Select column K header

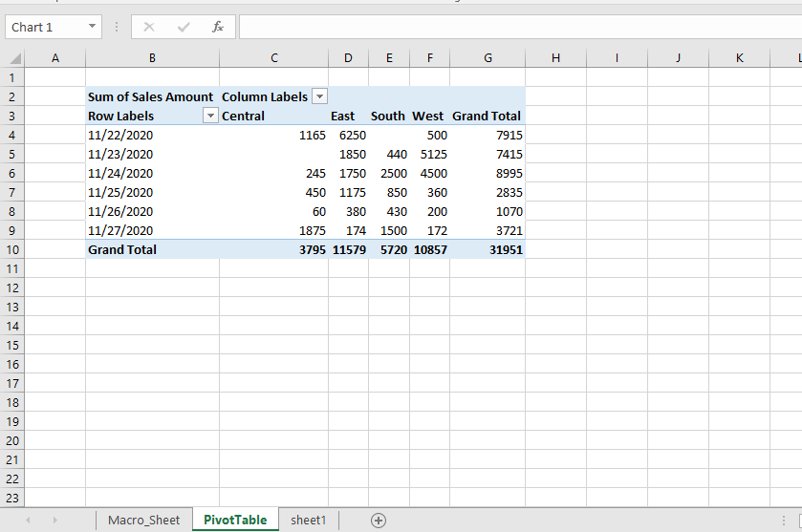740,57
